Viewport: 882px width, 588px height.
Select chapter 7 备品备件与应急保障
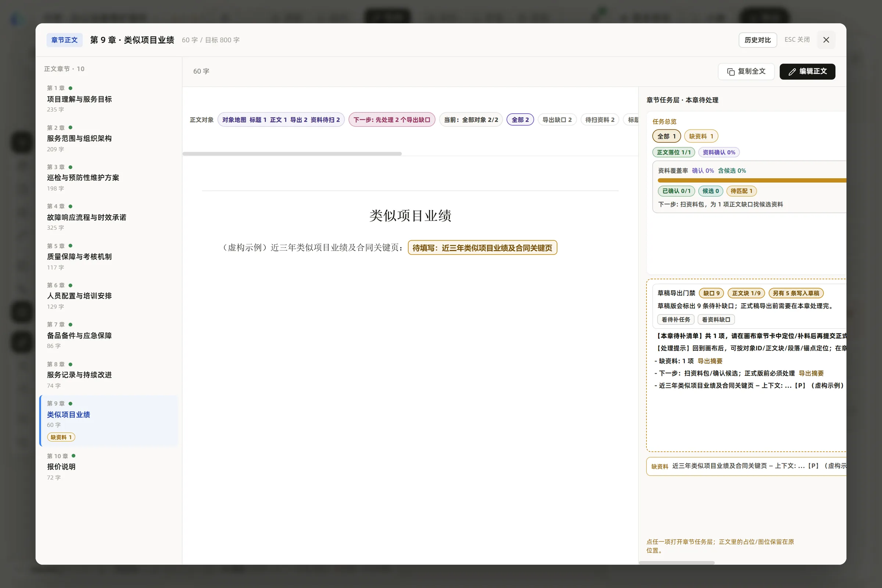coord(108,335)
